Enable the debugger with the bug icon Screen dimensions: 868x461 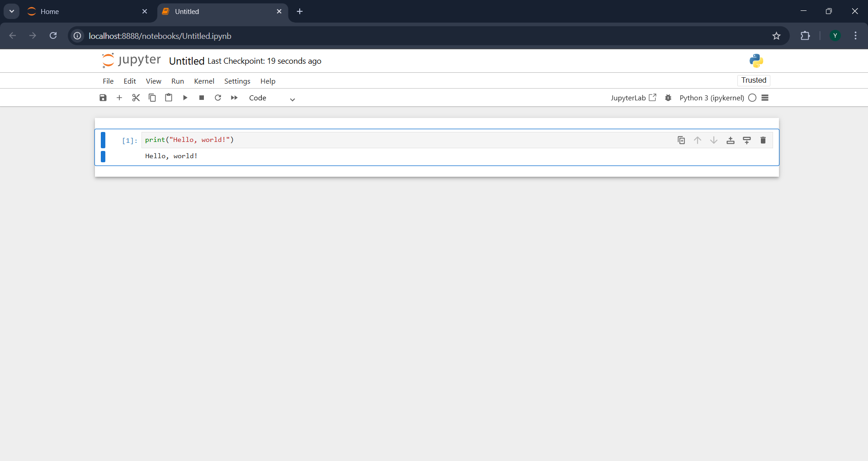coord(668,98)
